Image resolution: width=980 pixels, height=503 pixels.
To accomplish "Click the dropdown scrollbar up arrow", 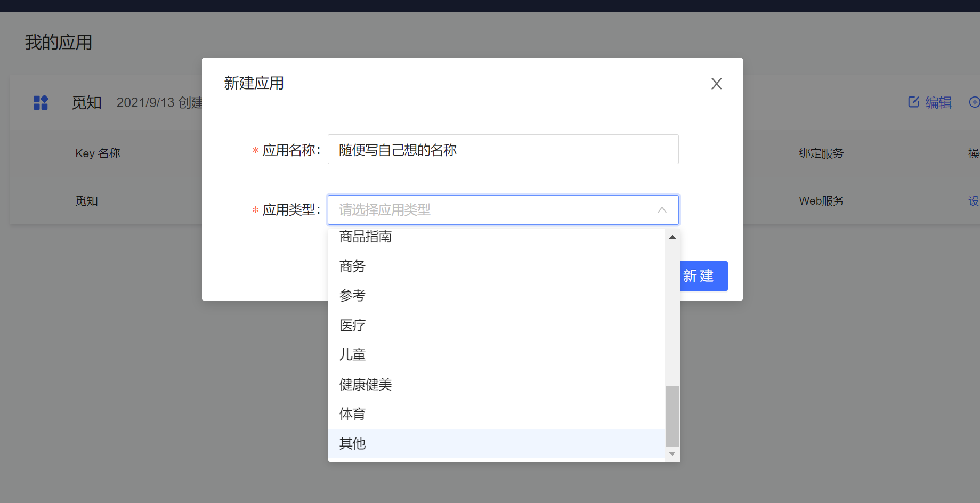I will coord(672,237).
